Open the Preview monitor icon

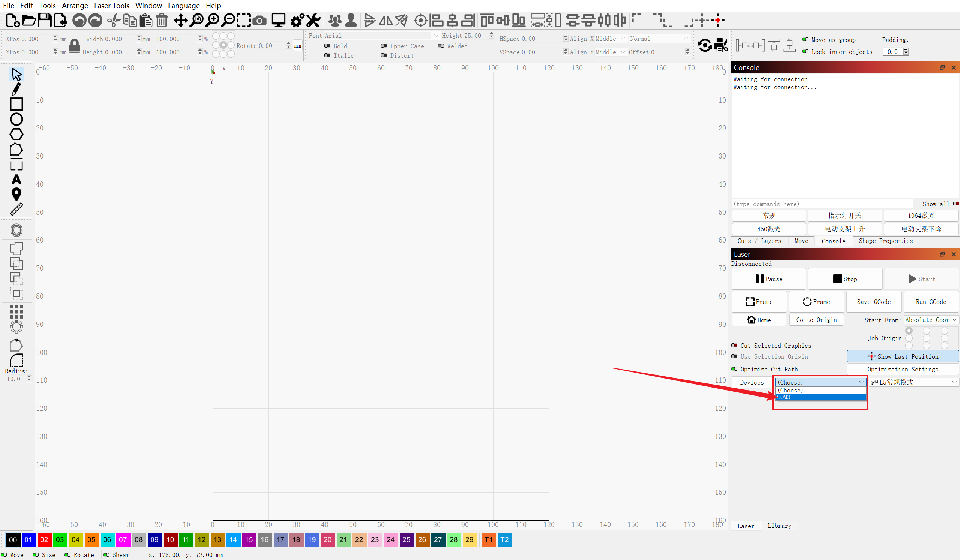279,20
